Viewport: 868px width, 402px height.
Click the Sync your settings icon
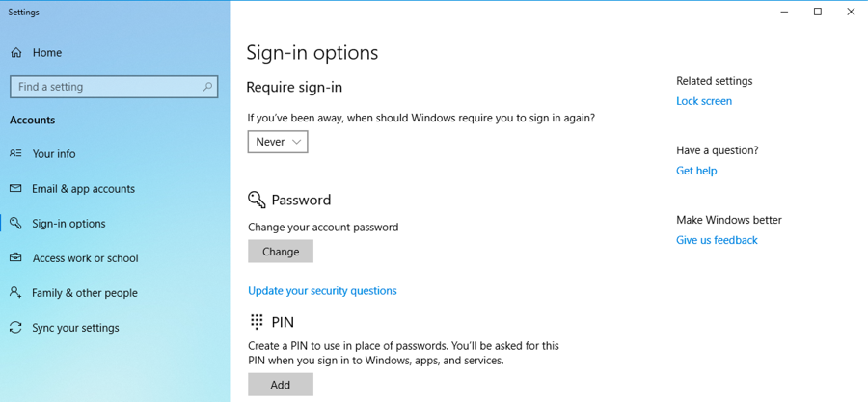15,328
